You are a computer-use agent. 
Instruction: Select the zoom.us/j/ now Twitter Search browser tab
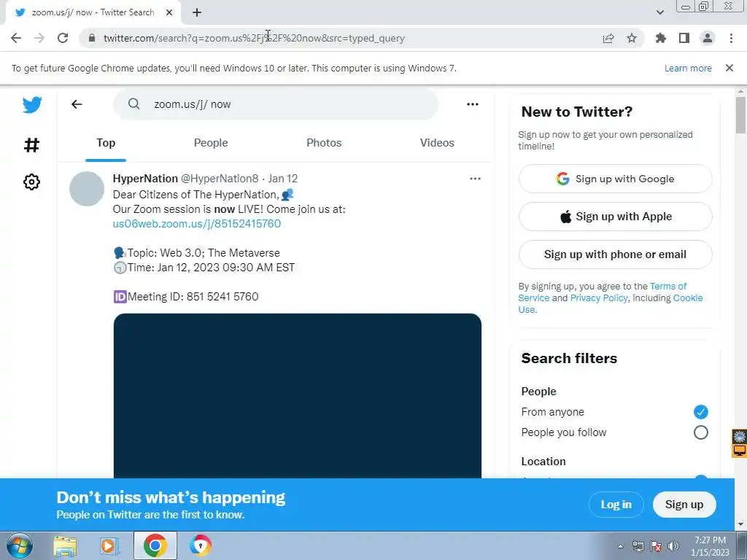tap(93, 12)
